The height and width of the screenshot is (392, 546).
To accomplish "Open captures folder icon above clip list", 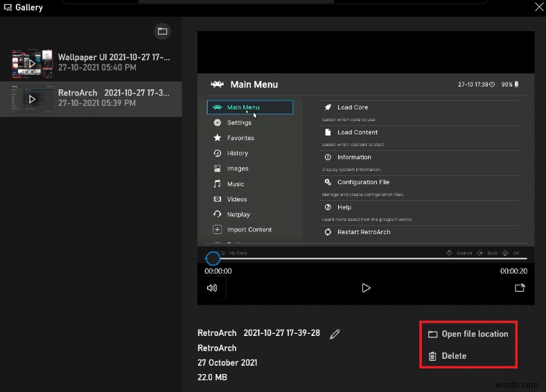I will (162, 31).
